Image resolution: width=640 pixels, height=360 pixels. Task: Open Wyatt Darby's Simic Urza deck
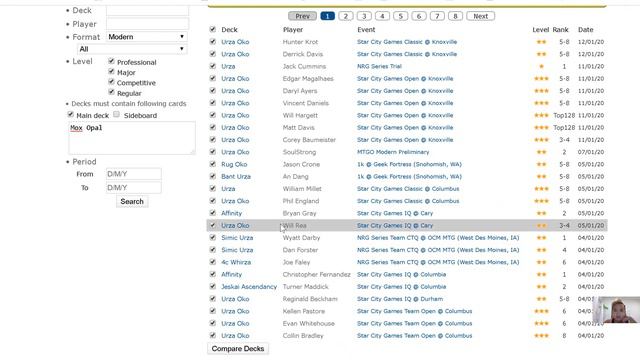[x=237, y=238]
